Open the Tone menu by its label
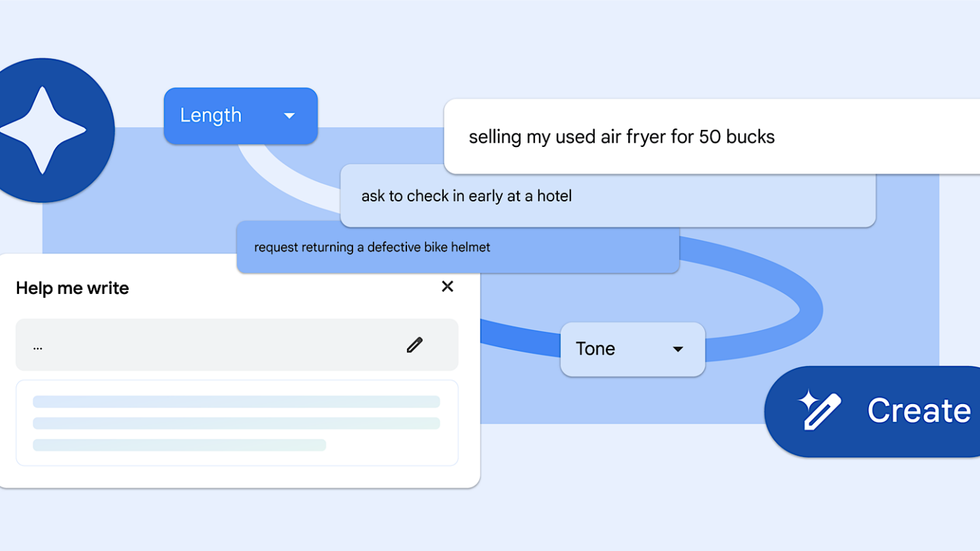980x551 pixels. (x=595, y=349)
